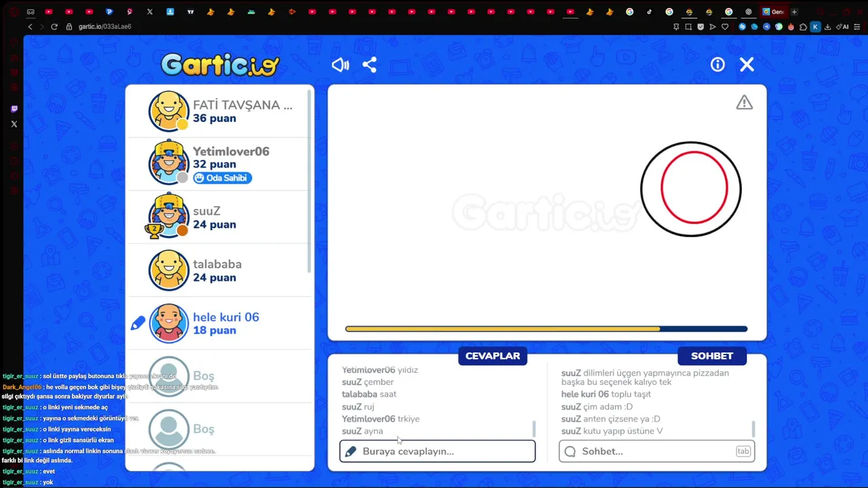Screen dimensions: 868x488
Task: Open the AI button in browser toolbar
Action: point(843,26)
